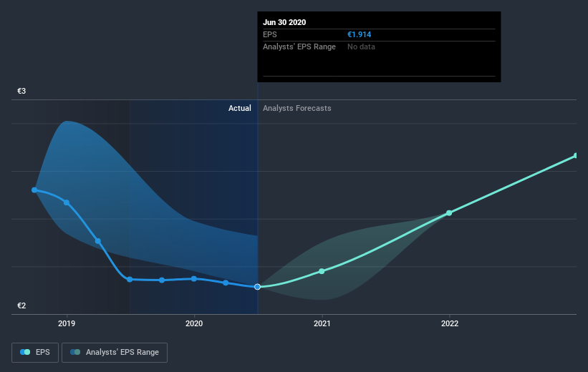Select the 2021 forecast EPS data point
The image size is (588, 372).
click(x=322, y=271)
